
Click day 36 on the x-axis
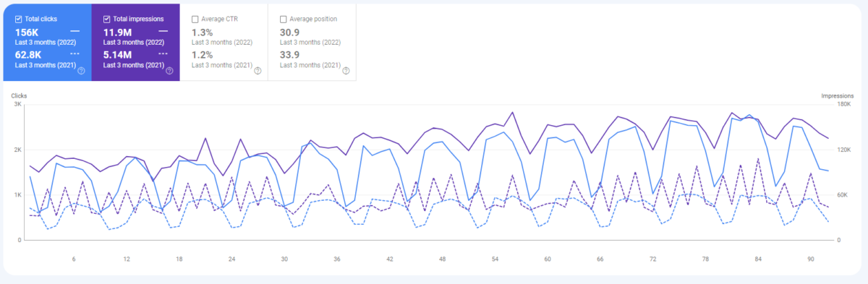337,259
